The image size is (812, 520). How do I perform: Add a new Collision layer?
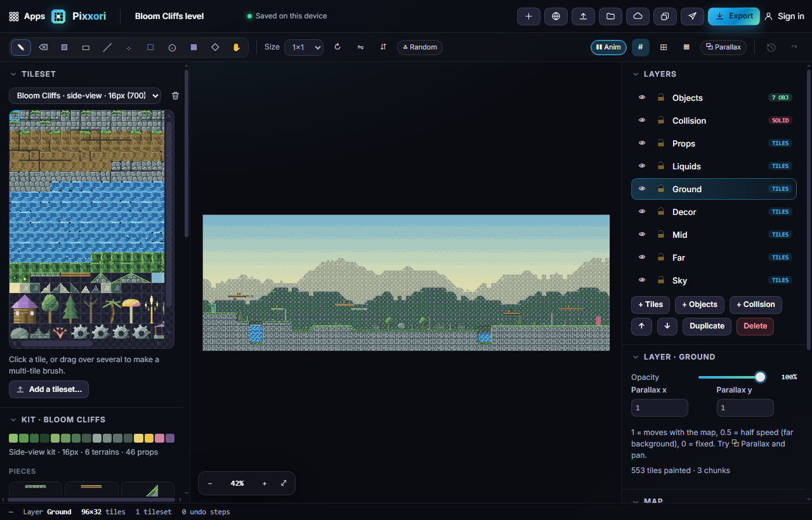(756, 305)
